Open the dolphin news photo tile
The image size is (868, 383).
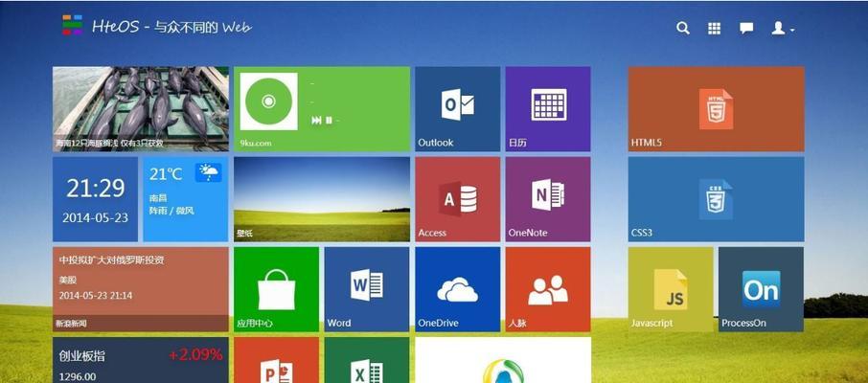141,109
